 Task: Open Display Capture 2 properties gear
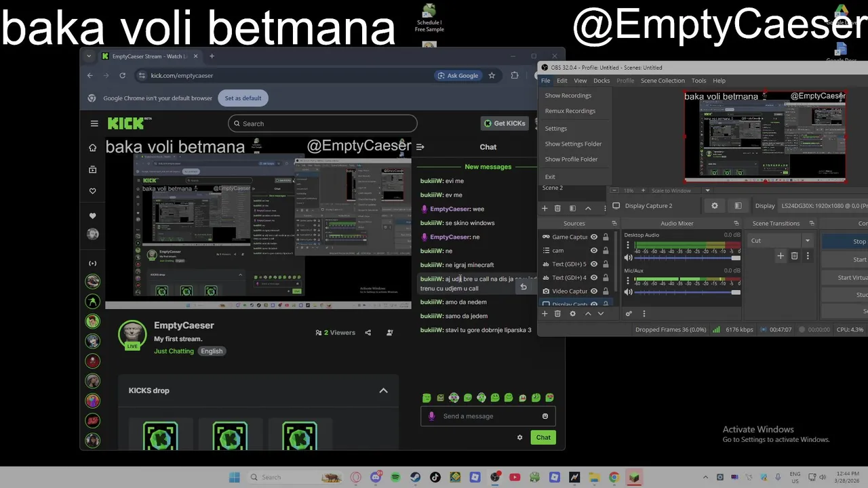click(714, 205)
